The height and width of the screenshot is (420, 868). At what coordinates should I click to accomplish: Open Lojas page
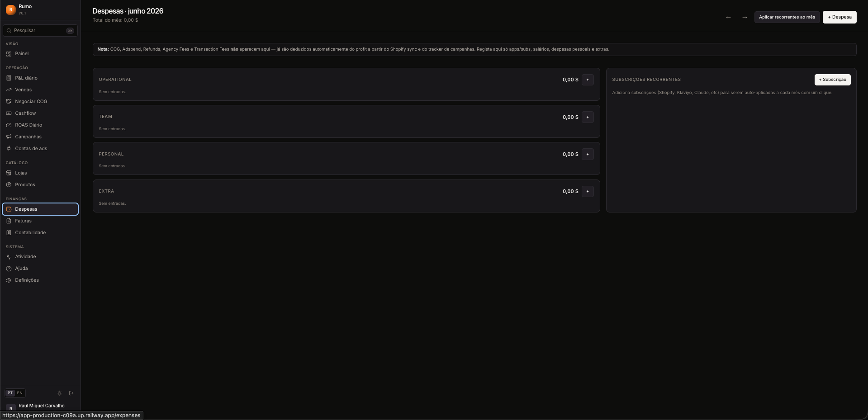click(x=40, y=173)
